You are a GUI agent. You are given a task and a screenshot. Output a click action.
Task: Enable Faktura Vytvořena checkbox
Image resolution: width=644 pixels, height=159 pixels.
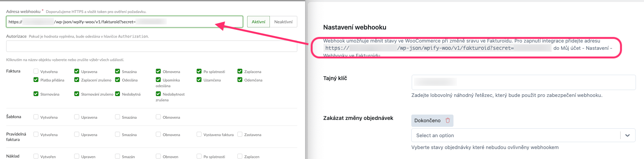coord(36,71)
